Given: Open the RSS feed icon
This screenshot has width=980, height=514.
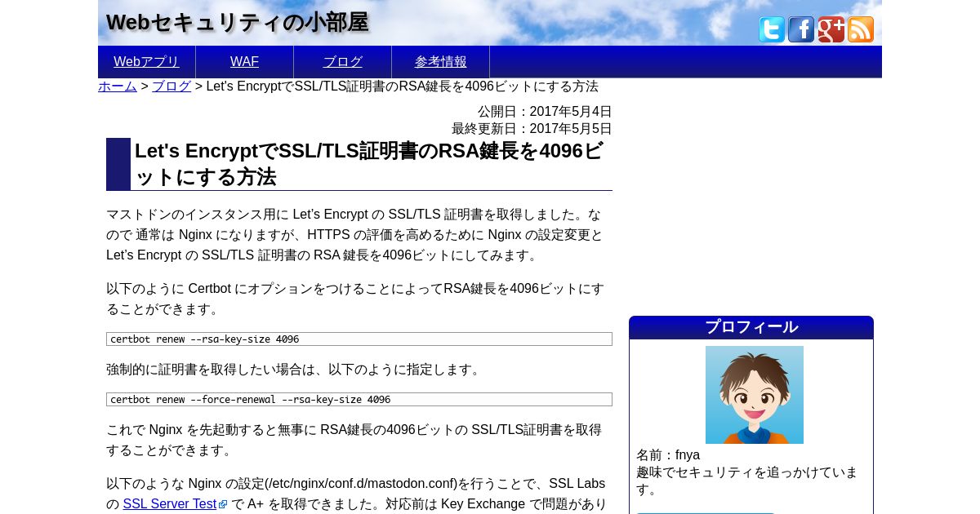Looking at the screenshot, I should coord(861,29).
